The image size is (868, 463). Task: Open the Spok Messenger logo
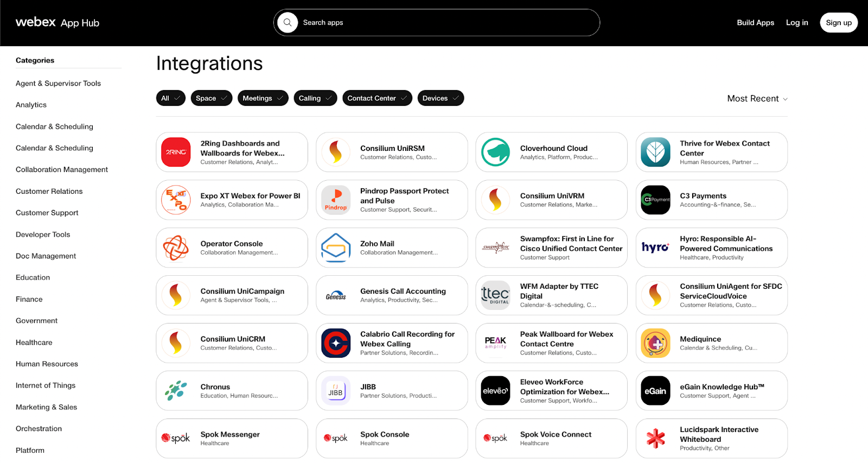176,438
